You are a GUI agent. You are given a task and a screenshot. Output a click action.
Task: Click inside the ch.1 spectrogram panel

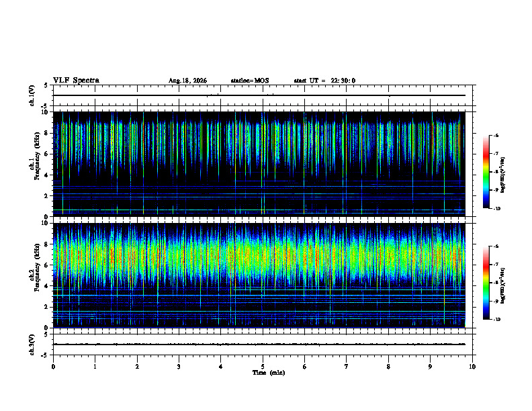coord(259,164)
